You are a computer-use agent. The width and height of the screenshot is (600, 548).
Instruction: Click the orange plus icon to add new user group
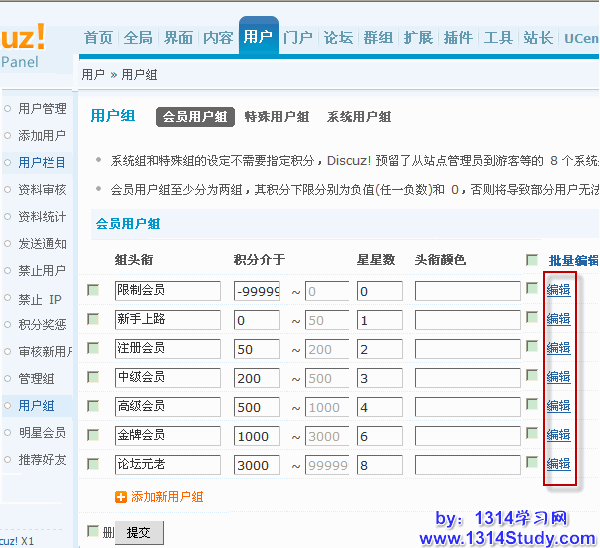coord(121,497)
